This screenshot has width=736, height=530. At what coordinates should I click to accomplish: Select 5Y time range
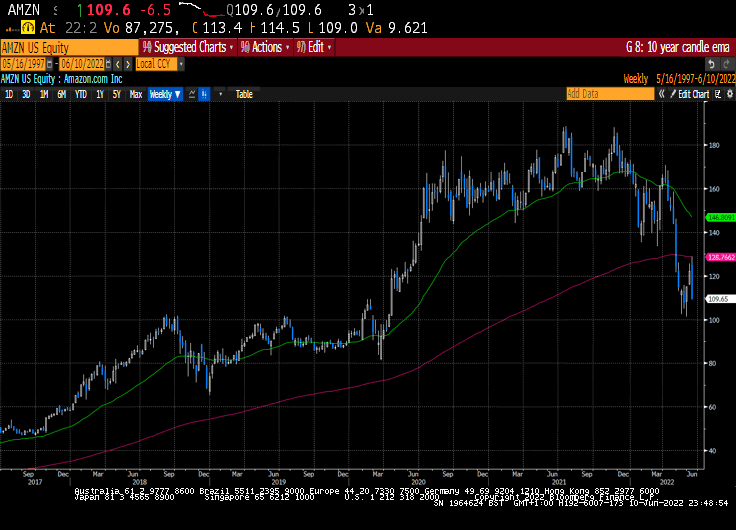[x=116, y=94]
